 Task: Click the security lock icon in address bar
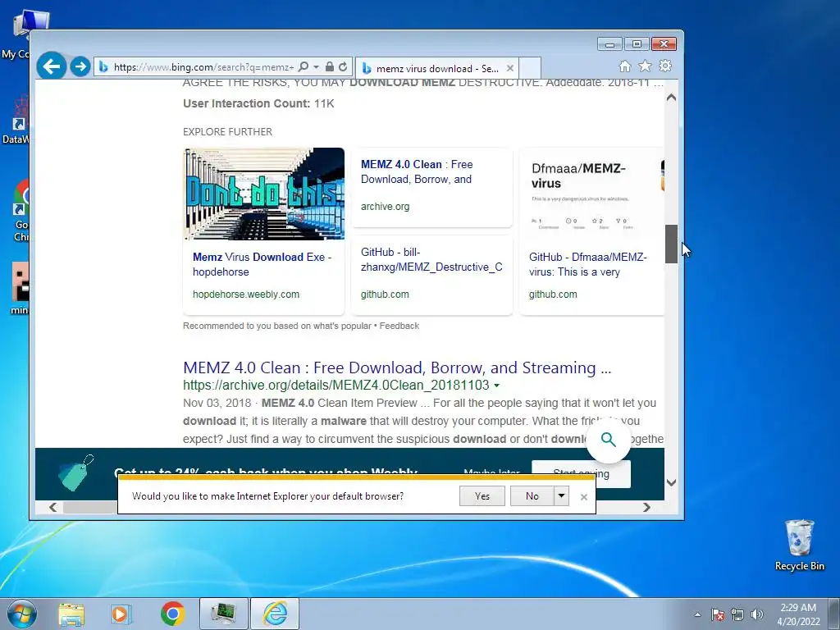[x=330, y=67]
